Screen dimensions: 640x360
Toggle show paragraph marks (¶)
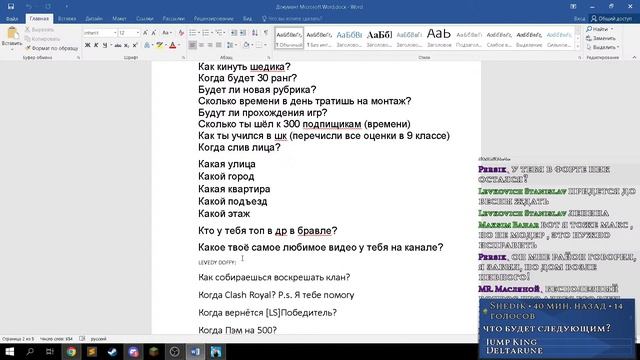[x=266, y=33]
